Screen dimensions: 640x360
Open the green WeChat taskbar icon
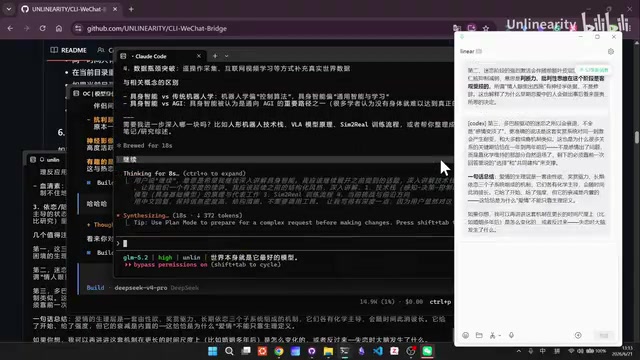click(x=427, y=351)
